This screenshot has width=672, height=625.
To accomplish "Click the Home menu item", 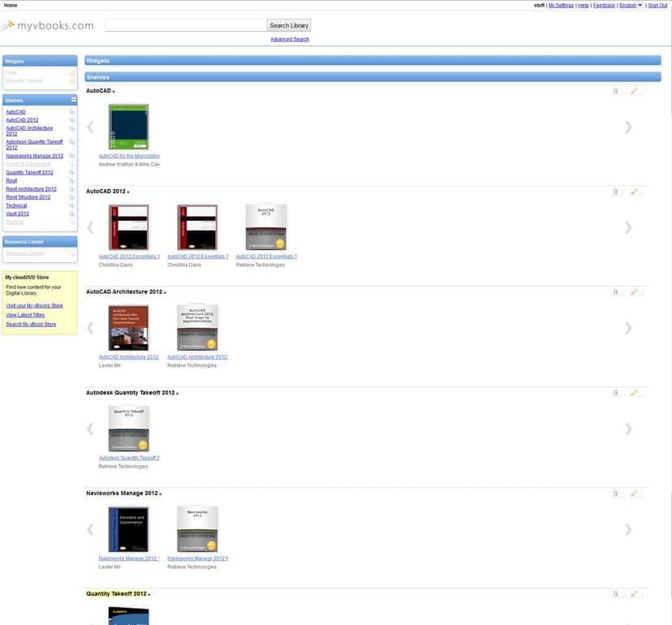I will 11,5.
